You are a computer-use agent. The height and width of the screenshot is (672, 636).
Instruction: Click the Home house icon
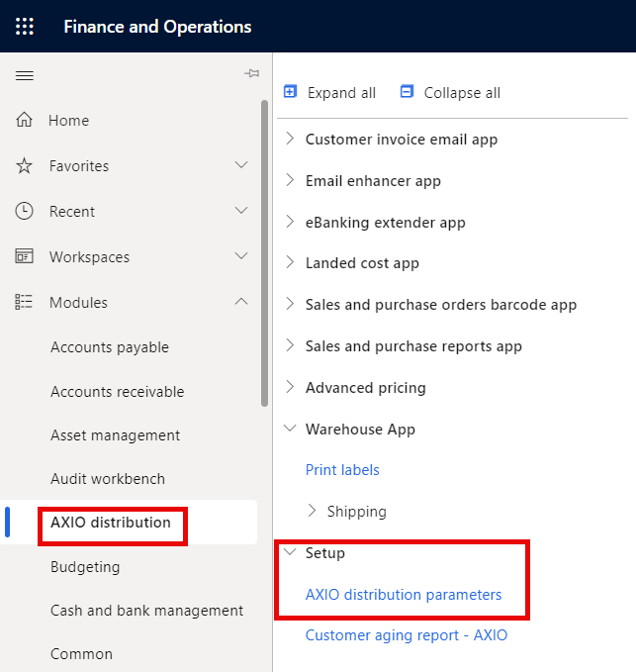[25, 121]
